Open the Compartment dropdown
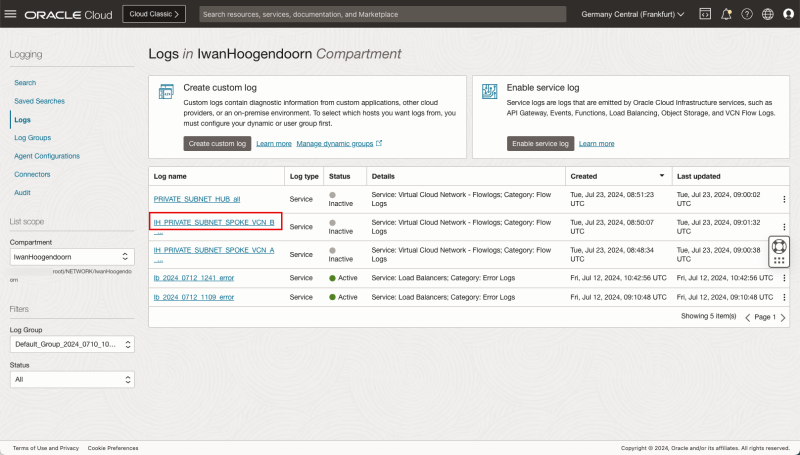The width and height of the screenshot is (800, 455). pos(71,257)
